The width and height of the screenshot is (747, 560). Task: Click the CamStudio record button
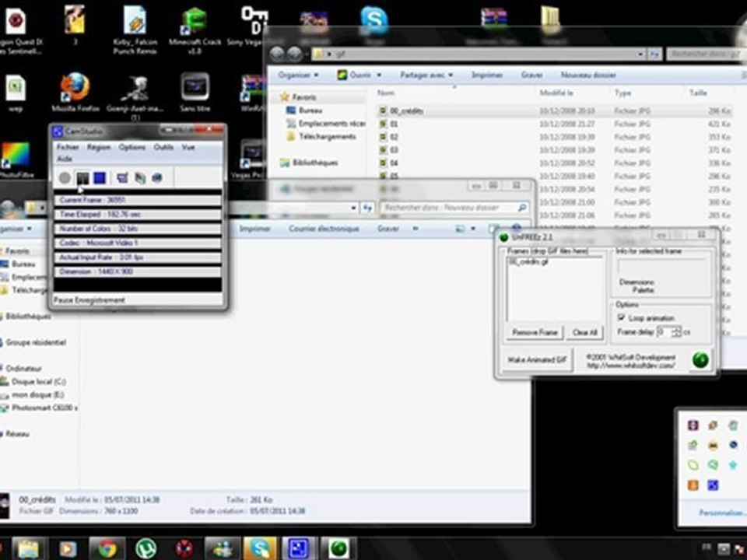coord(64,178)
